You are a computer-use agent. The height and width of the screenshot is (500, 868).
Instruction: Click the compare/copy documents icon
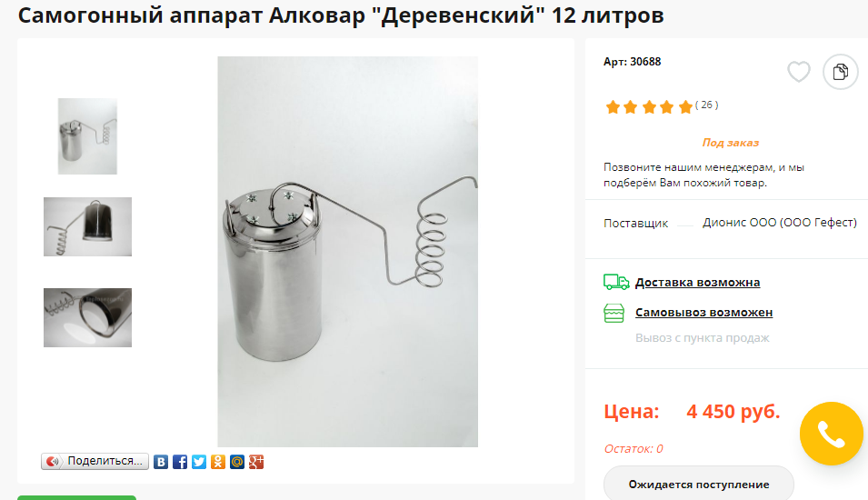coord(841,72)
